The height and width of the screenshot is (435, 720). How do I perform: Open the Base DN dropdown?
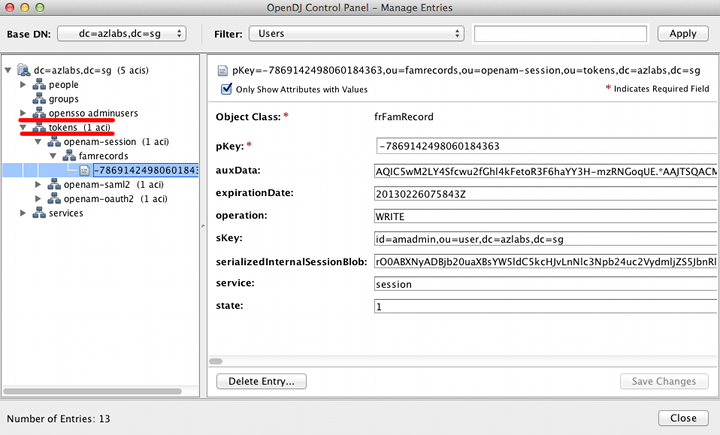[122, 34]
